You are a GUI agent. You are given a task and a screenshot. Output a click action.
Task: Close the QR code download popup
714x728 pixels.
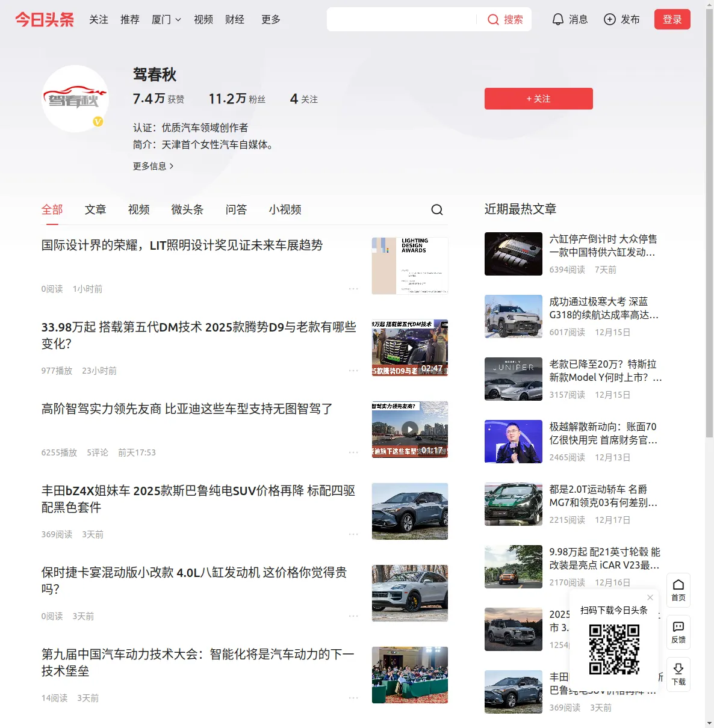(650, 597)
